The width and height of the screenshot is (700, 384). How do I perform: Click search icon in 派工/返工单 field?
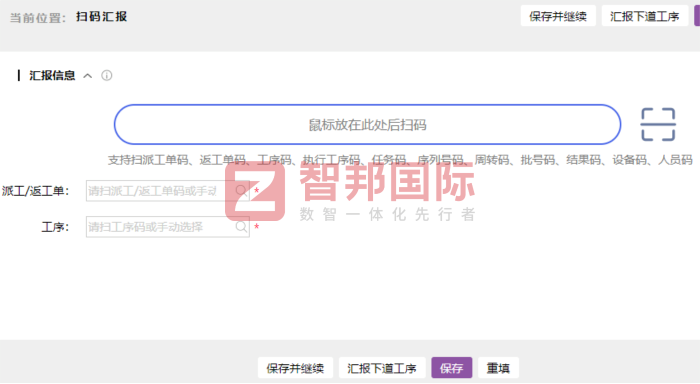242,191
